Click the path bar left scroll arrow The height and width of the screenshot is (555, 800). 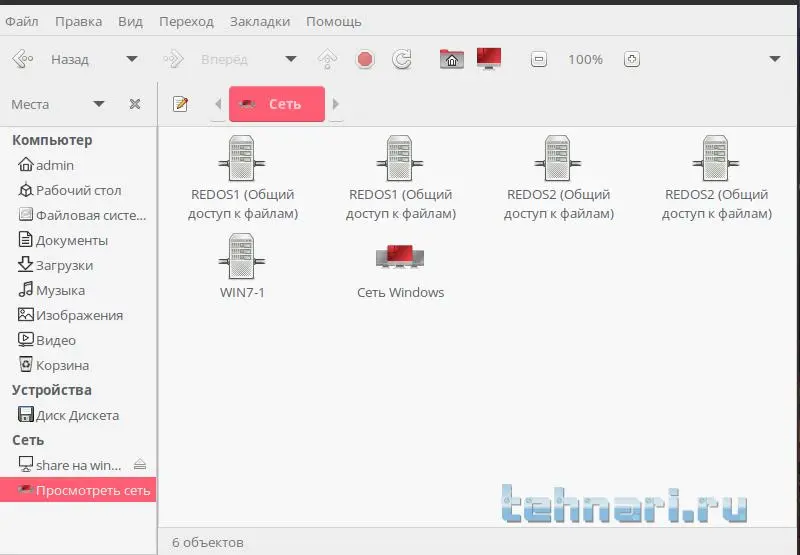218,104
